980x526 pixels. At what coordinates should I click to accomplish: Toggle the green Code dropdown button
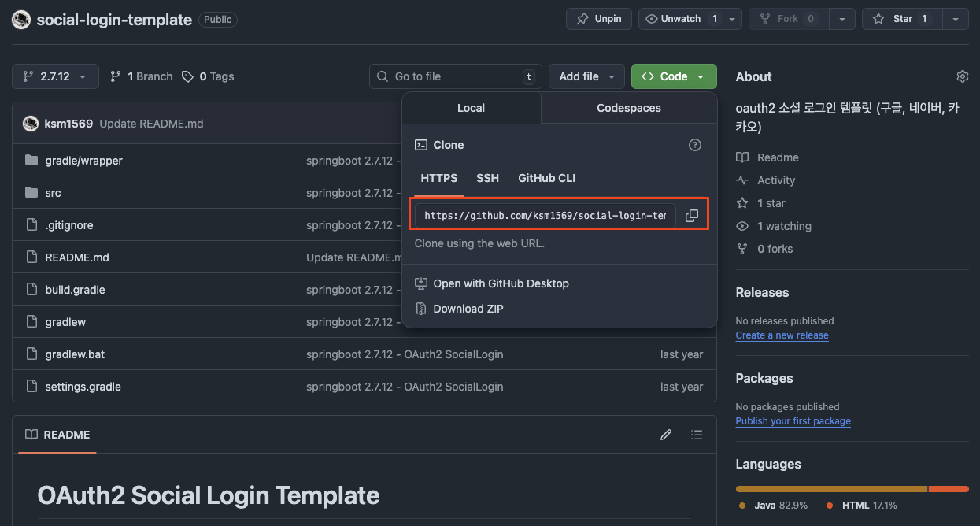(674, 76)
